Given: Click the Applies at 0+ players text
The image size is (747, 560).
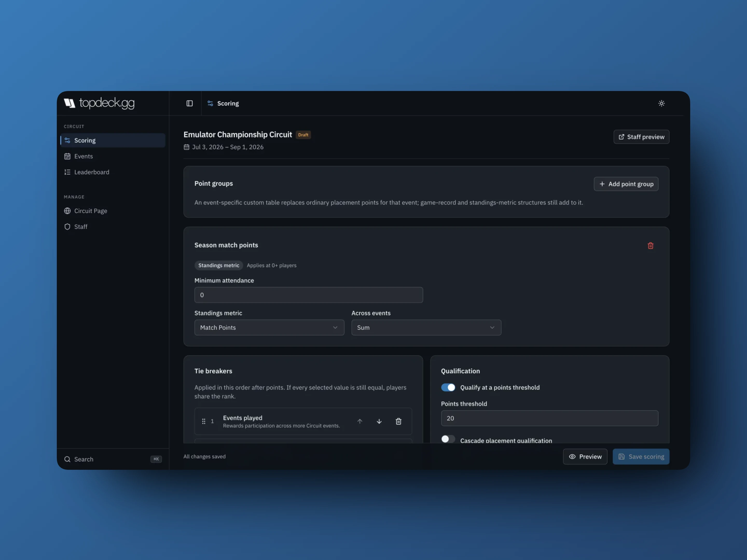Looking at the screenshot, I should pos(272,265).
